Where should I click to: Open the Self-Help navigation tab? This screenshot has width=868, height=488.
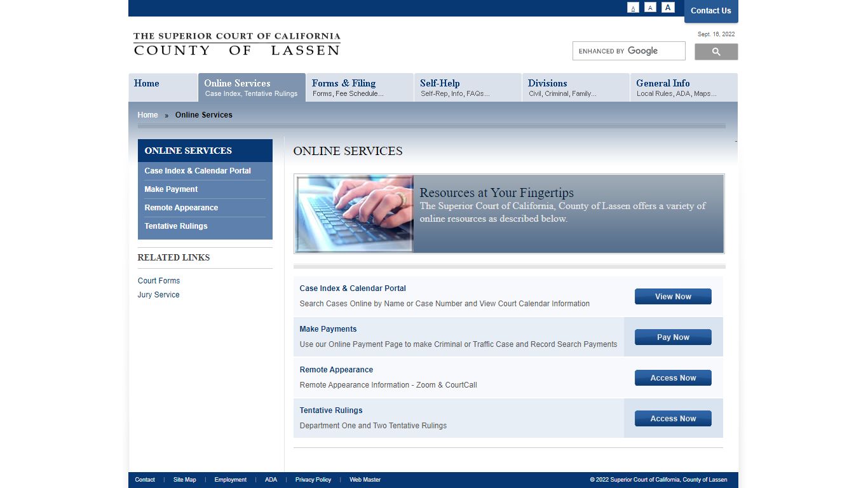point(468,87)
